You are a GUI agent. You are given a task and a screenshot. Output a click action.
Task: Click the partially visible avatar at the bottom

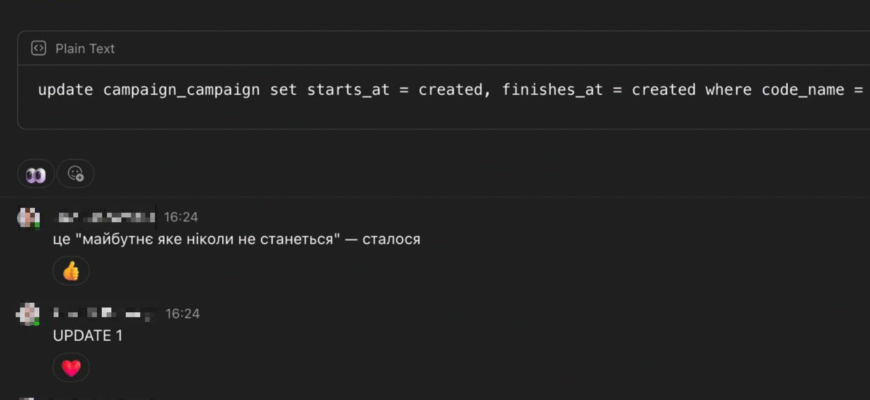point(28,397)
